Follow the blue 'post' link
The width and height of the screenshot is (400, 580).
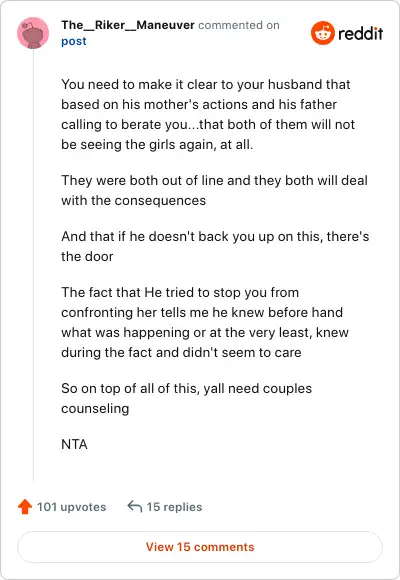[x=74, y=41]
